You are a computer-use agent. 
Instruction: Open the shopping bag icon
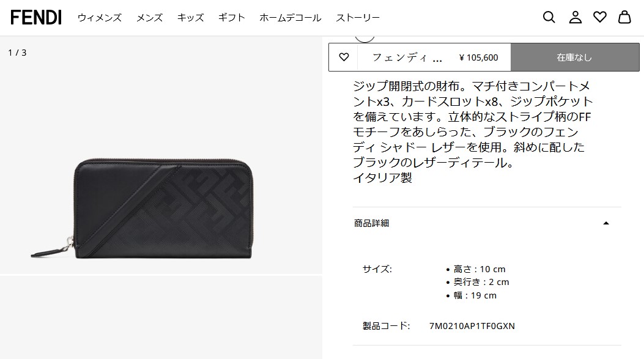pos(624,17)
